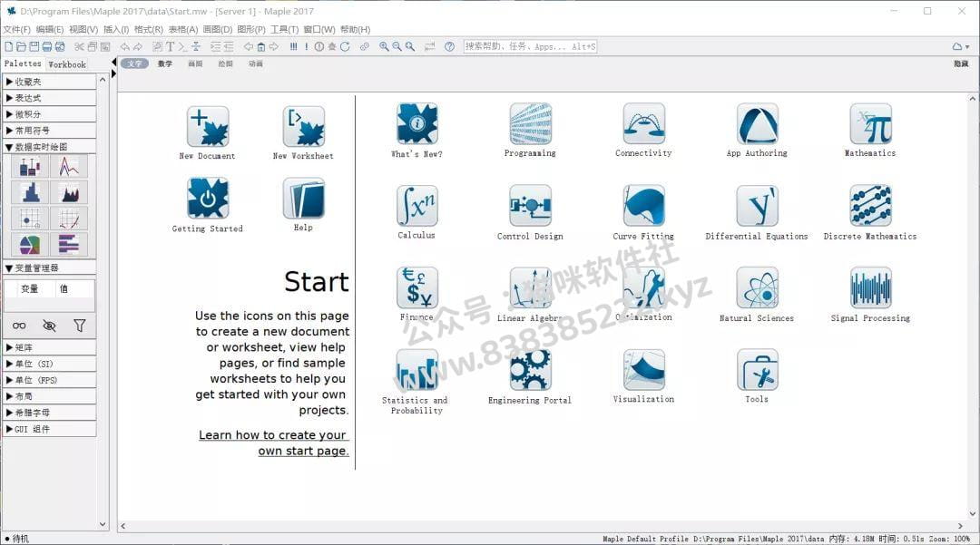Insert histogram from the plotting palette
This screenshot has width=980, height=545.
(x=30, y=193)
